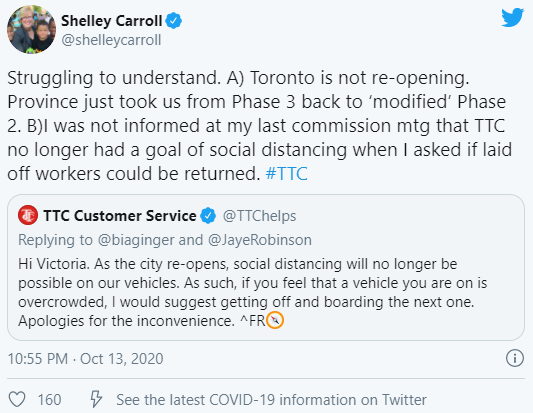Viewport: 533px width, 413px height.
Task: Open Shelley Carroll's profile photo
Action: pyautogui.click(x=31, y=30)
